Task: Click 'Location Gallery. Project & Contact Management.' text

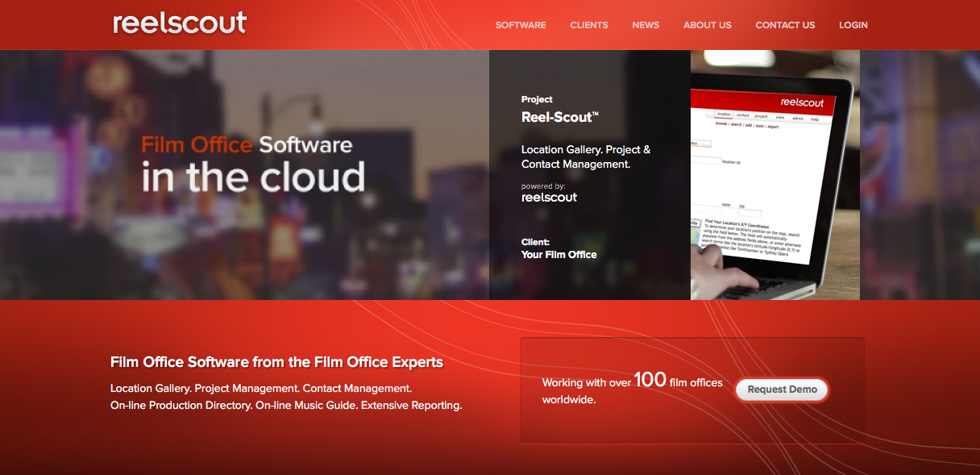Action: [x=586, y=156]
